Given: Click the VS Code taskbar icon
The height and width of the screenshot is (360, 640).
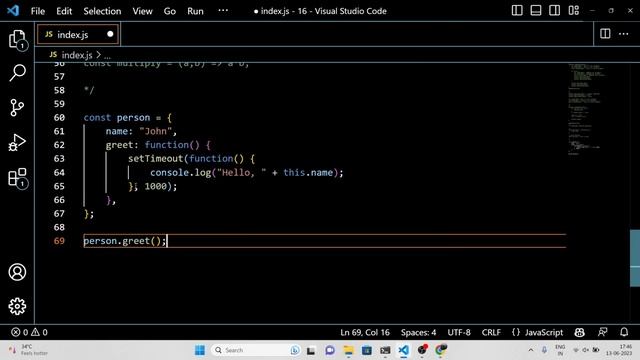Looking at the screenshot, I should (x=403, y=350).
